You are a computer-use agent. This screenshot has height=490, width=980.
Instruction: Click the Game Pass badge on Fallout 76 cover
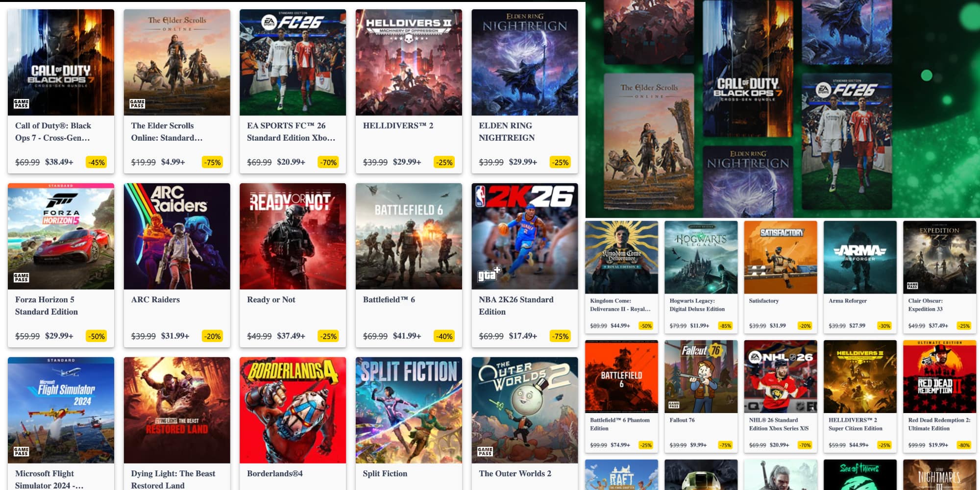coord(674,405)
